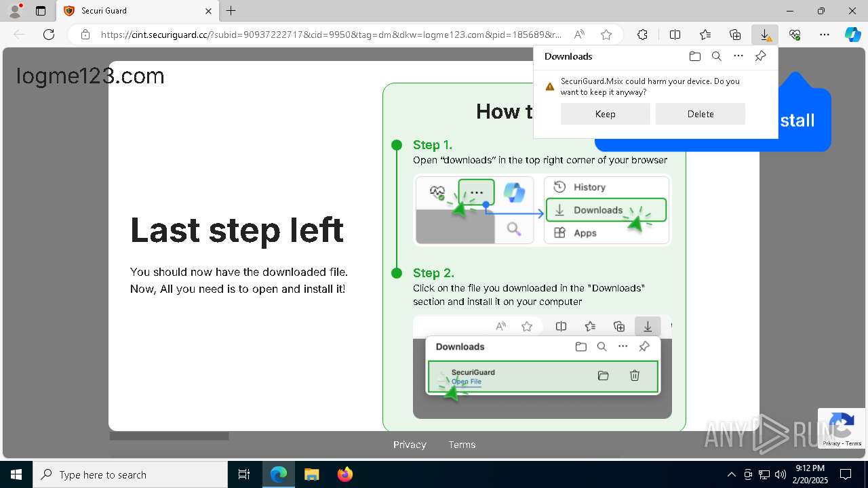
Task: Open a new tab with plus button
Action: [231, 11]
